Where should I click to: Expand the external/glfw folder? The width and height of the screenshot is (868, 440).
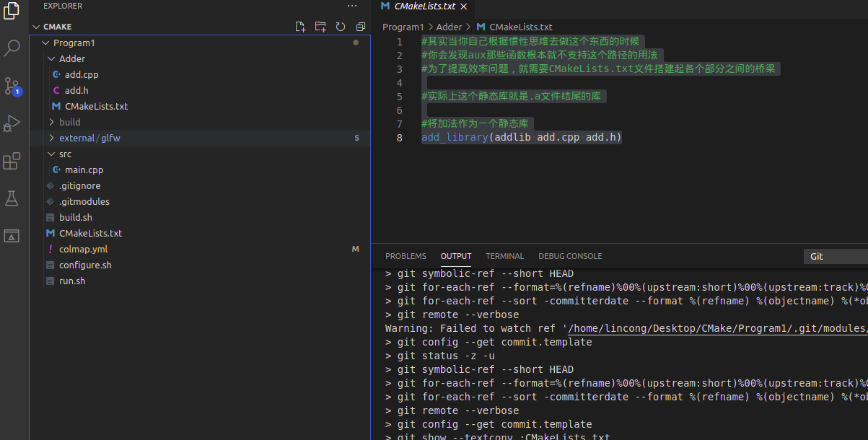click(52, 138)
